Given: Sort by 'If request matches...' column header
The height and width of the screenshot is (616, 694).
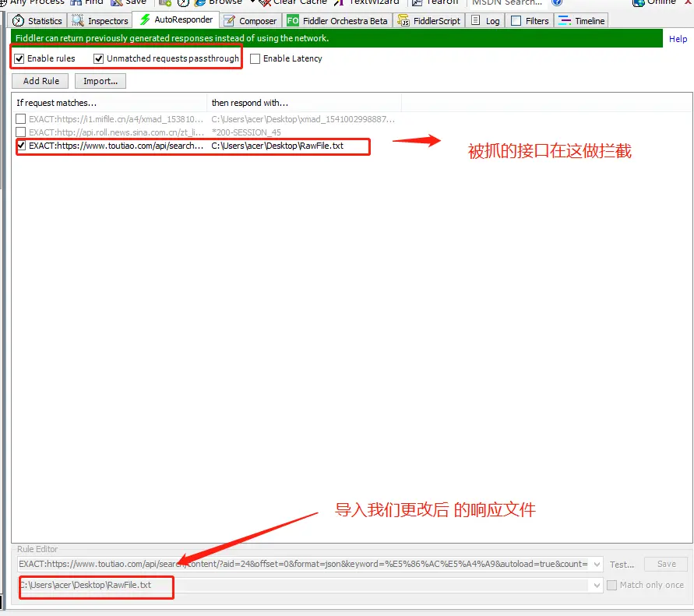Looking at the screenshot, I should pos(109,103).
